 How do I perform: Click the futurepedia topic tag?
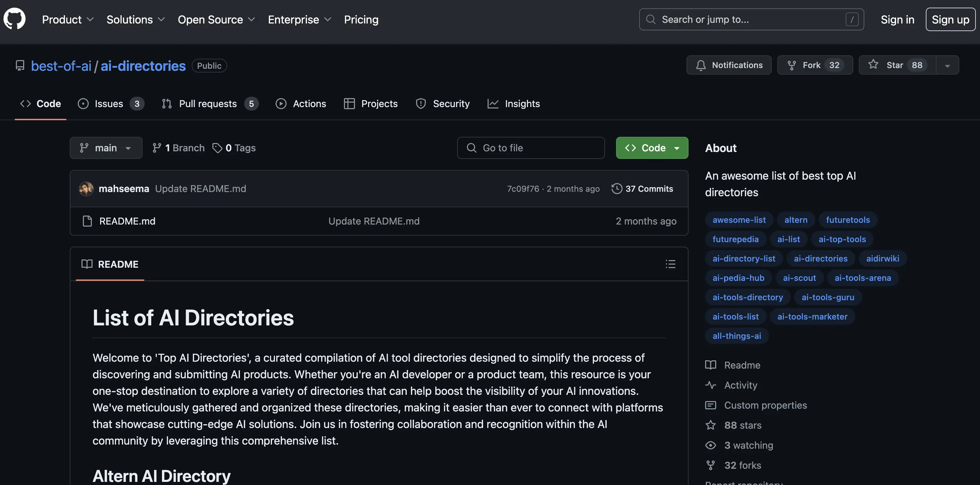tap(736, 239)
